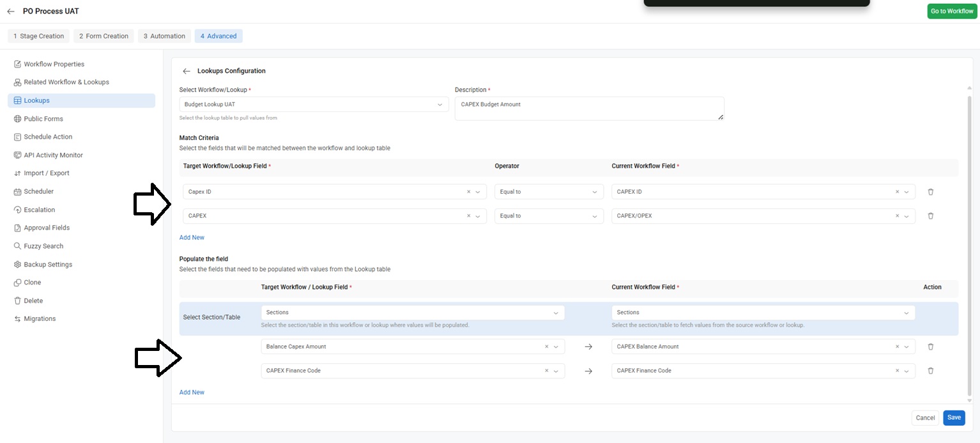Delete the Balance Capex Amount populate row
The width and height of the screenshot is (980, 443).
tap(930, 346)
